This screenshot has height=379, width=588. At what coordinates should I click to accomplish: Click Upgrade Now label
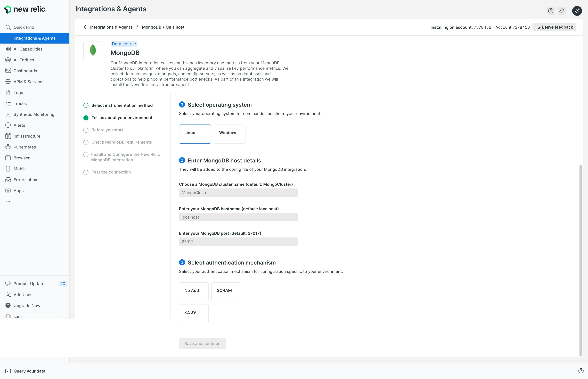pyautogui.click(x=27, y=305)
